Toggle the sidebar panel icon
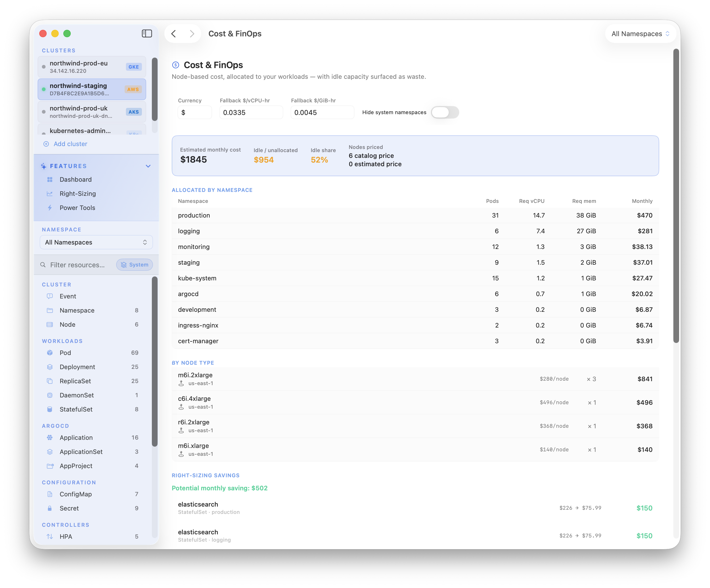 pyautogui.click(x=147, y=34)
